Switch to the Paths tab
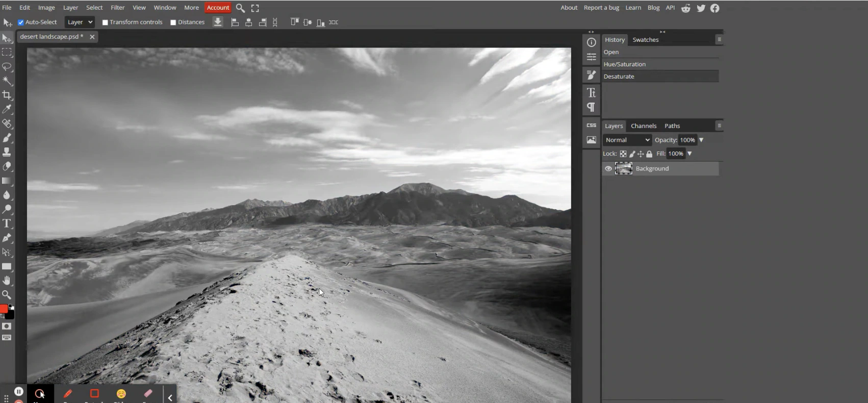The width and height of the screenshot is (868, 403). [672, 126]
